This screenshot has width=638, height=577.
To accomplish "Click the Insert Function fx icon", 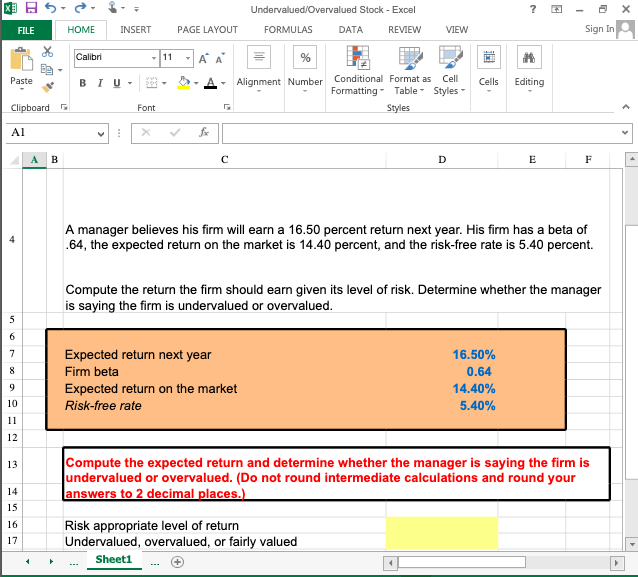I will (204, 132).
